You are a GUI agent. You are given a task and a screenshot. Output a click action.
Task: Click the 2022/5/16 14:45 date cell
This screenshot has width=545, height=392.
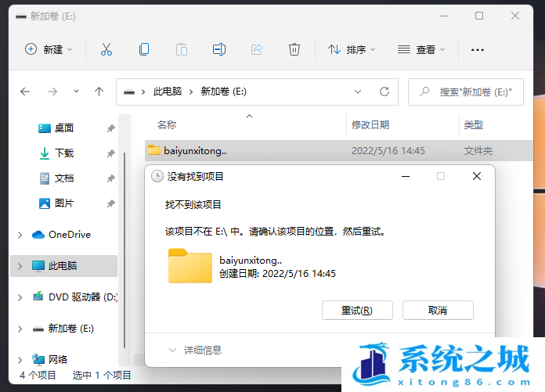pos(388,151)
